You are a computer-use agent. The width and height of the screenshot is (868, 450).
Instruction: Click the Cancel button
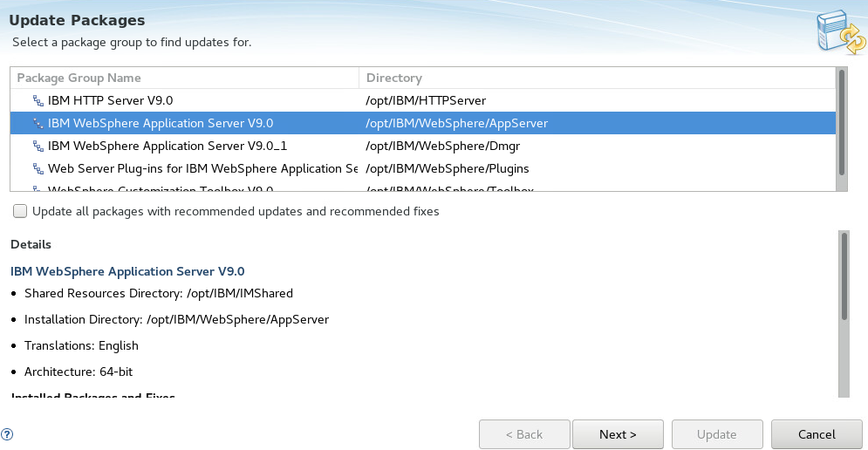pyautogui.click(x=817, y=434)
